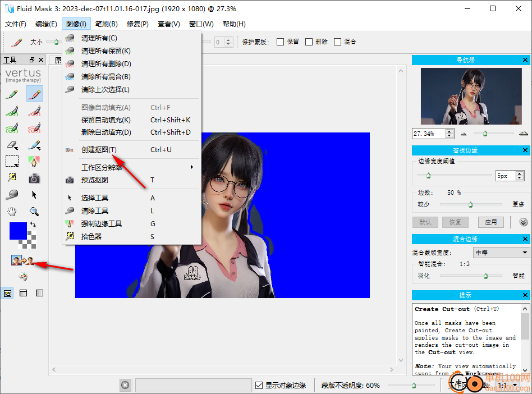Click the cancel icon beside progress bar
Screen dimensions: 532x394
(x=125, y=385)
